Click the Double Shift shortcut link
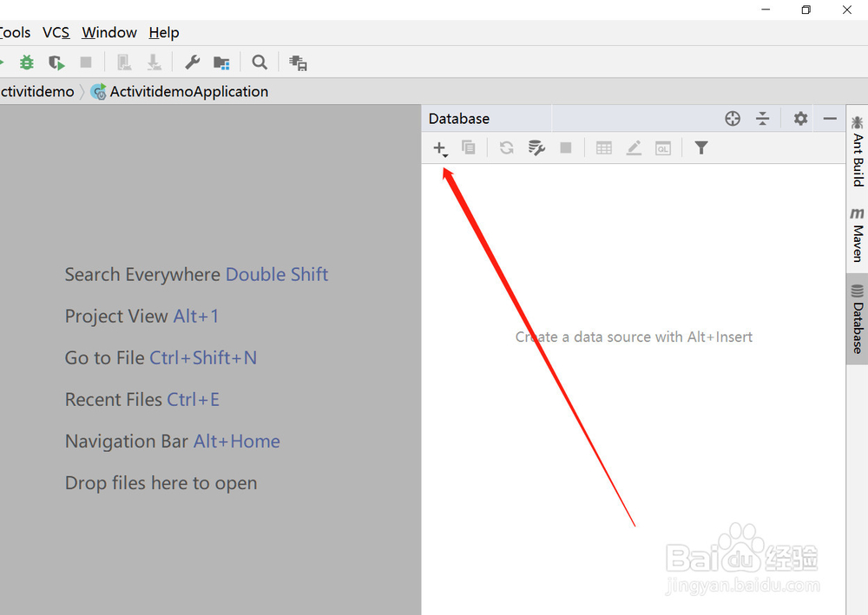868x615 pixels. click(x=277, y=274)
